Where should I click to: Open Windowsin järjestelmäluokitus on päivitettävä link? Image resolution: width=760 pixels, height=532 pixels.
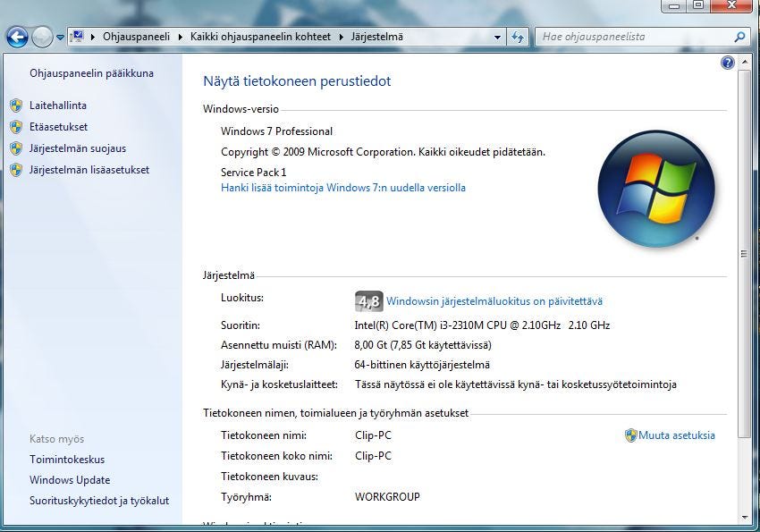(x=494, y=301)
